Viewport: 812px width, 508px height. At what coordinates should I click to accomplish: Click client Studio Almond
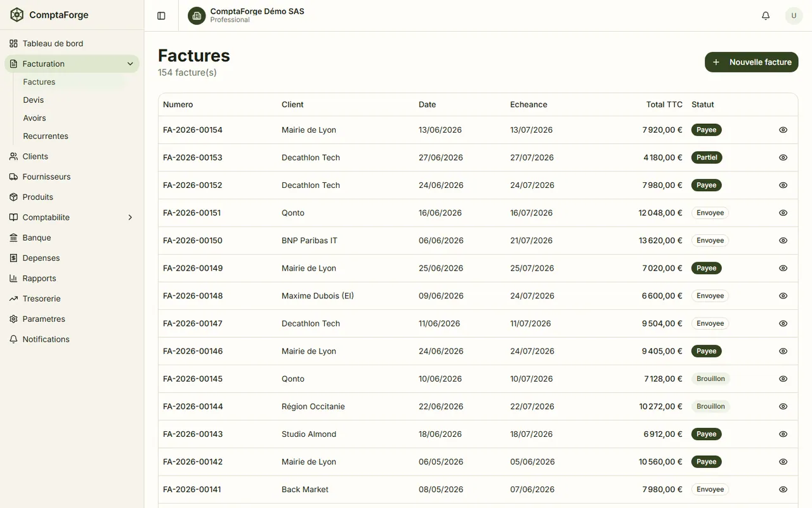309,434
